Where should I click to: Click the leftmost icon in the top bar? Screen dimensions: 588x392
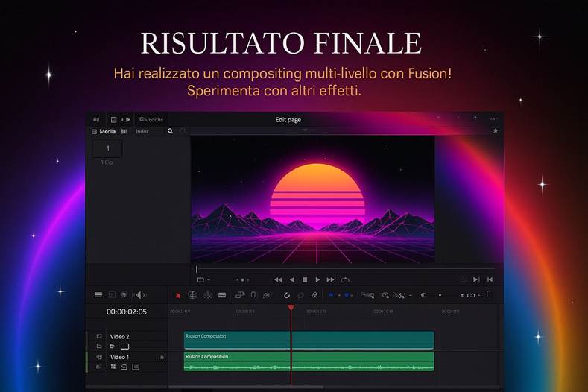(96, 120)
